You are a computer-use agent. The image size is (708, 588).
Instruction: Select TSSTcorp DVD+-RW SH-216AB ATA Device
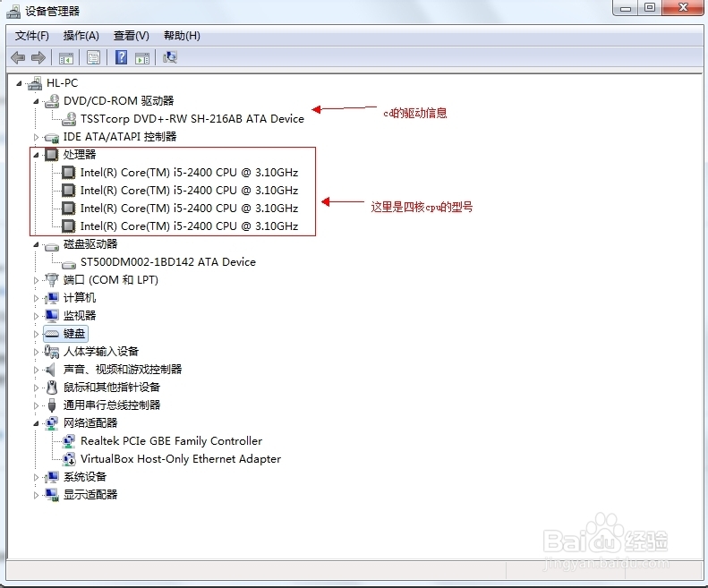(x=192, y=119)
